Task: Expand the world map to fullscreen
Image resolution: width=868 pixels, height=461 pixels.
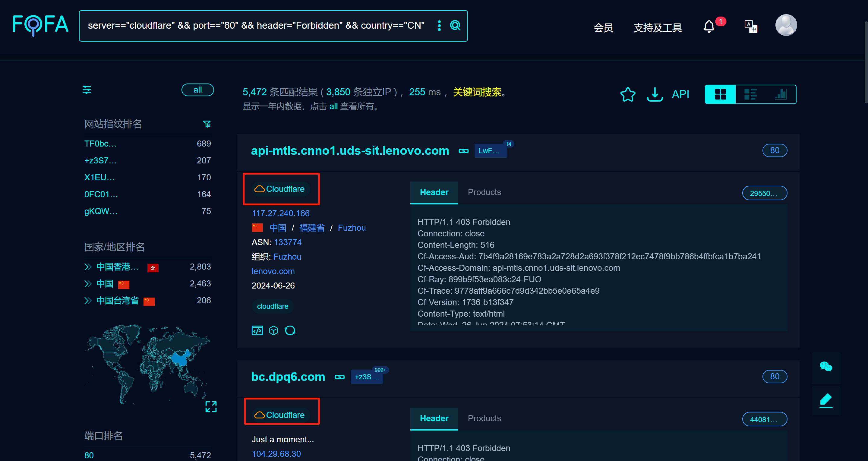Action: [x=211, y=407]
